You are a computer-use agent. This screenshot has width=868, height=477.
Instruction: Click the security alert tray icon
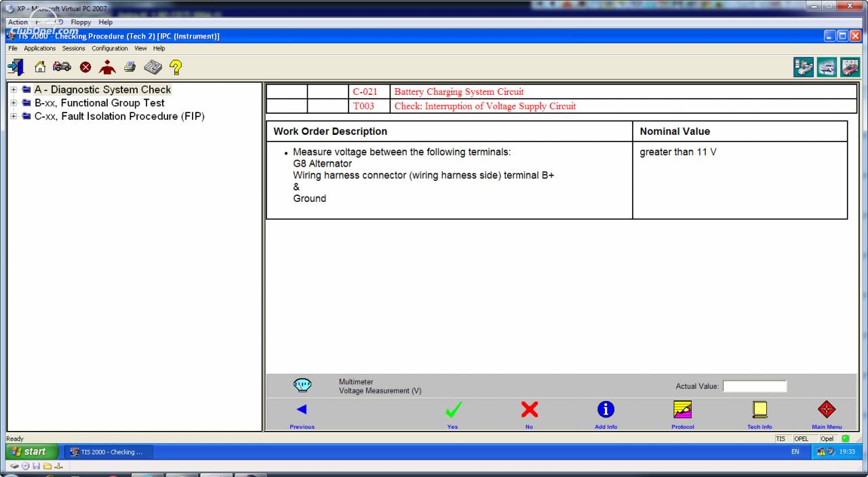tap(821, 452)
